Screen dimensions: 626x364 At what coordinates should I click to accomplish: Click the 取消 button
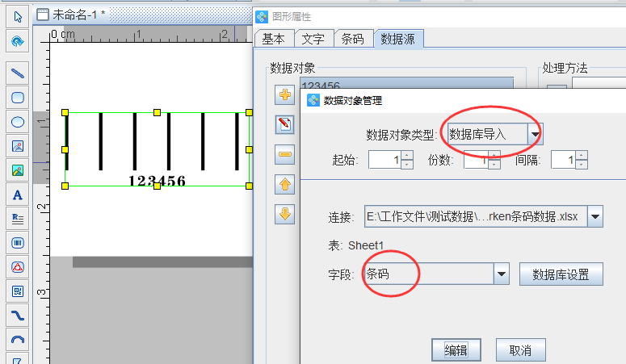pyautogui.click(x=519, y=350)
